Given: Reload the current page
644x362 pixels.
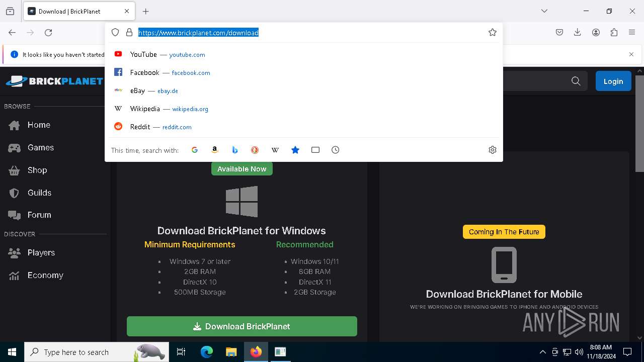Looking at the screenshot, I should click(48, 32).
